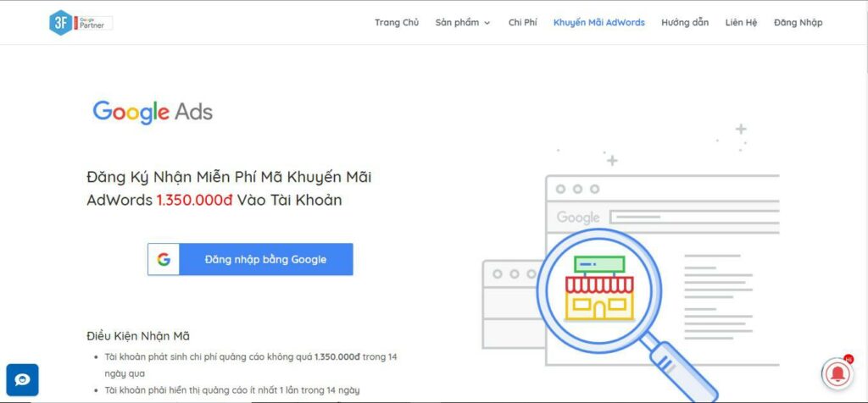Open the Chi Phí page
The height and width of the screenshot is (403, 868).
coord(522,23)
